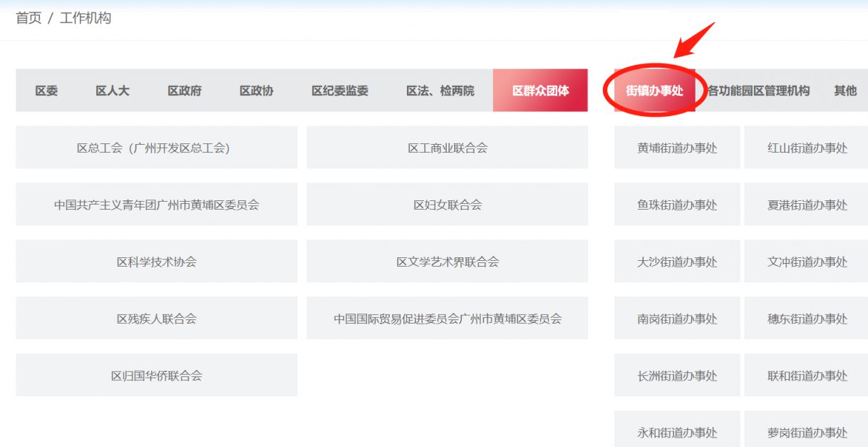Image resolution: width=868 pixels, height=447 pixels.
Task: Click 萝岗街道办事处 button
Action: (807, 430)
